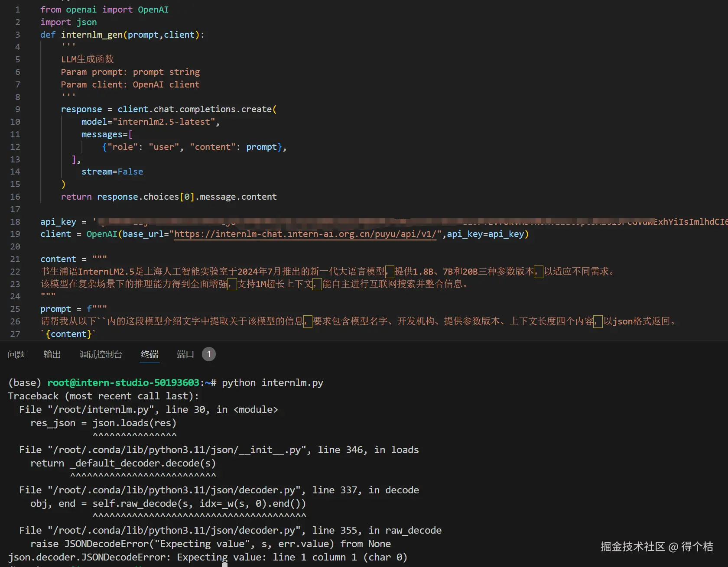Click the 'stream=False' argument
This screenshot has height=567, width=728.
112,172
